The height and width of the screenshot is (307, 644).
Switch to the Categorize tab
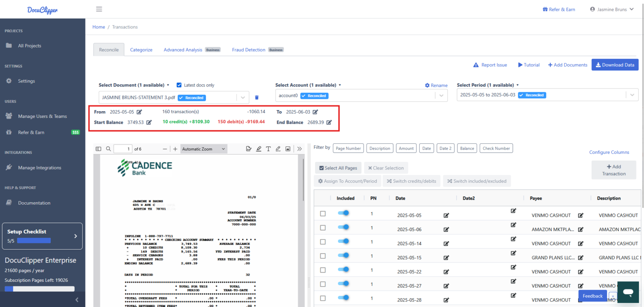pyautogui.click(x=141, y=49)
